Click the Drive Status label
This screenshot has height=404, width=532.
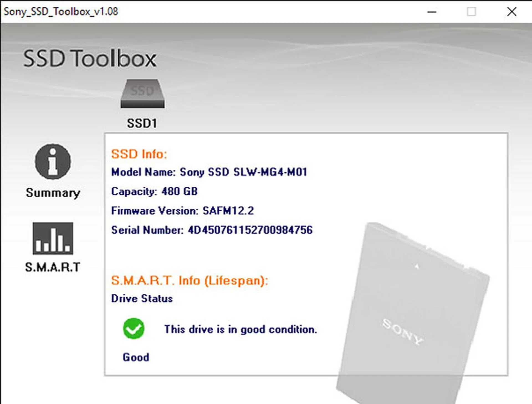pos(142,299)
